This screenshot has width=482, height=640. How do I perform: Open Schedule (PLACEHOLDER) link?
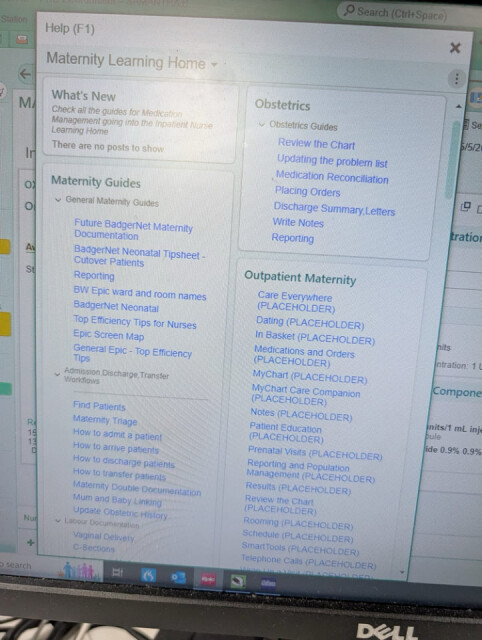[x=298, y=536]
